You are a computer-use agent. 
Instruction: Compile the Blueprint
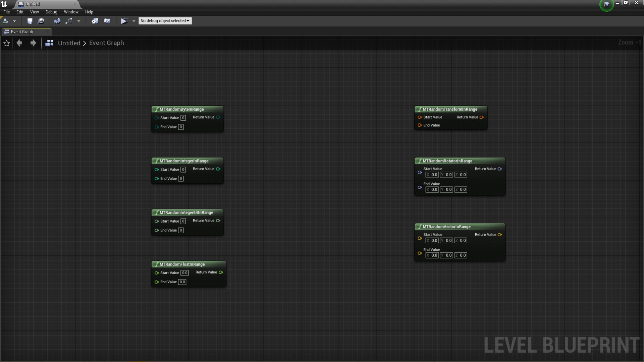coord(6,21)
